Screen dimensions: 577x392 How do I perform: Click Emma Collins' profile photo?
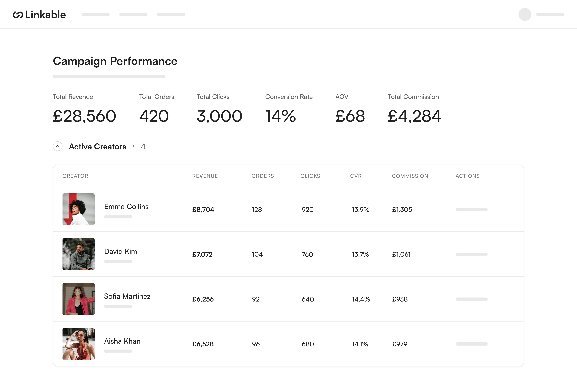click(78, 209)
